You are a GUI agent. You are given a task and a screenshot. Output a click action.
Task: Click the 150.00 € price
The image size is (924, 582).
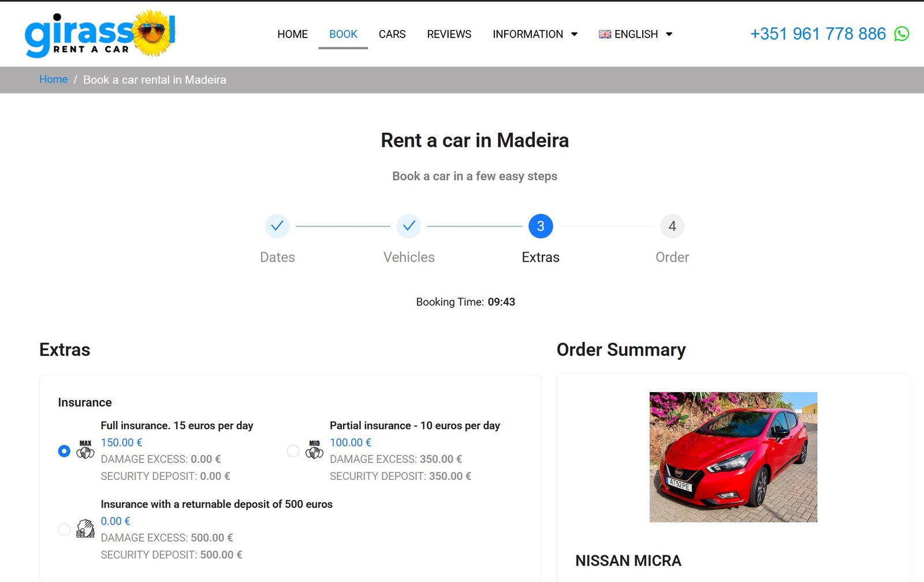coord(121,442)
